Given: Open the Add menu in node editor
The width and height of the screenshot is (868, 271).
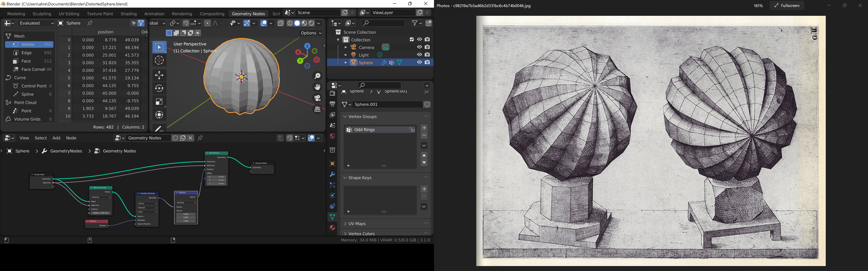Looking at the screenshot, I should point(56,138).
